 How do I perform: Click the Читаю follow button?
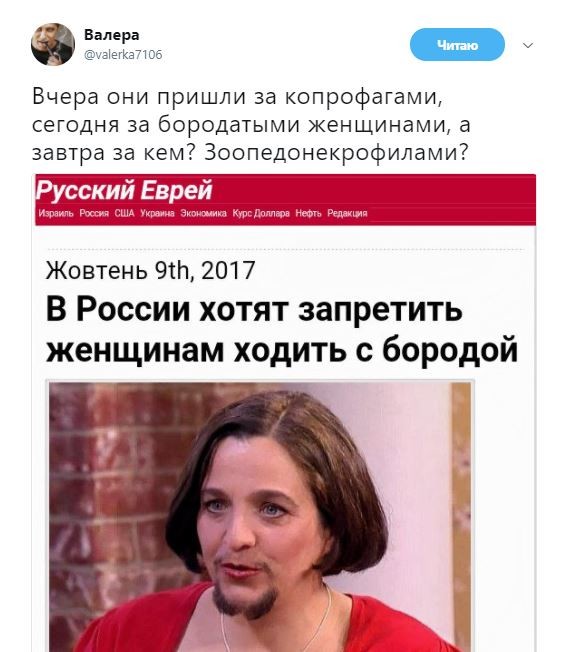(x=457, y=44)
